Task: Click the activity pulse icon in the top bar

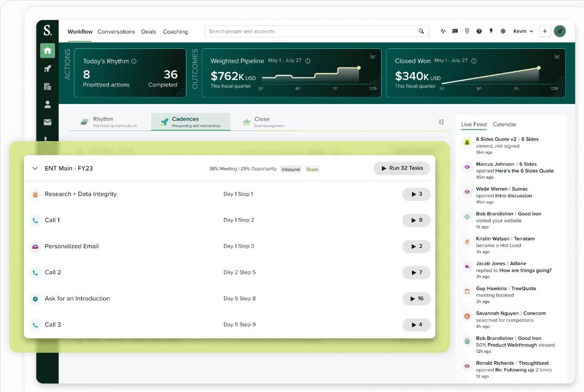Action: [x=443, y=31]
